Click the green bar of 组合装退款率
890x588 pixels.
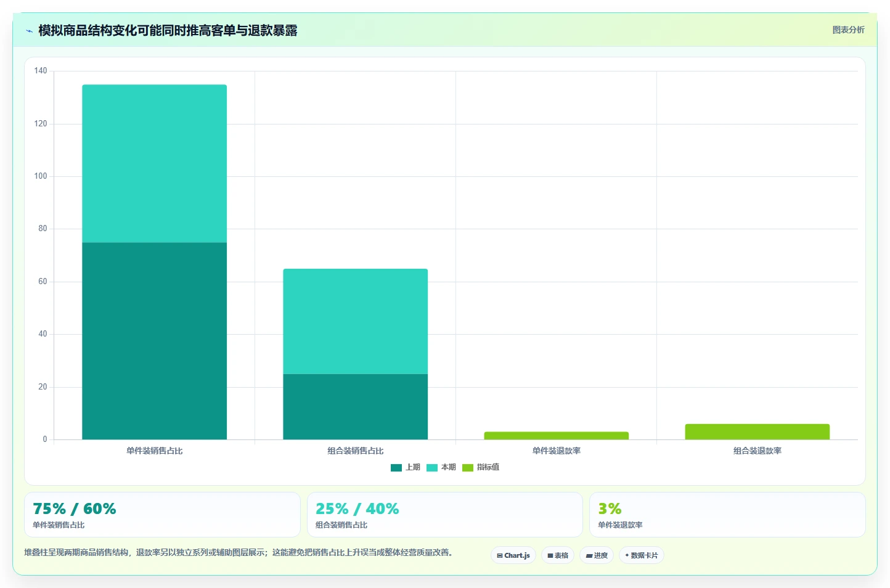click(757, 431)
